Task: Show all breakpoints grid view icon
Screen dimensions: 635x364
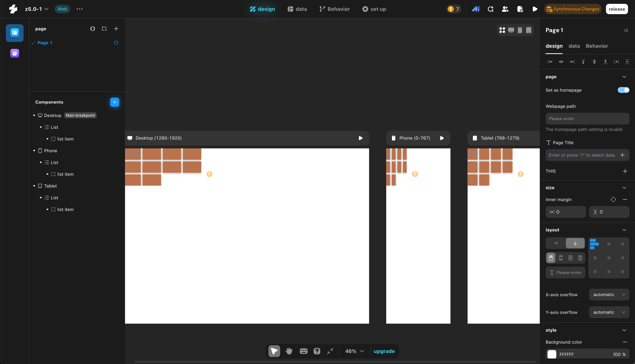Action: (x=502, y=30)
